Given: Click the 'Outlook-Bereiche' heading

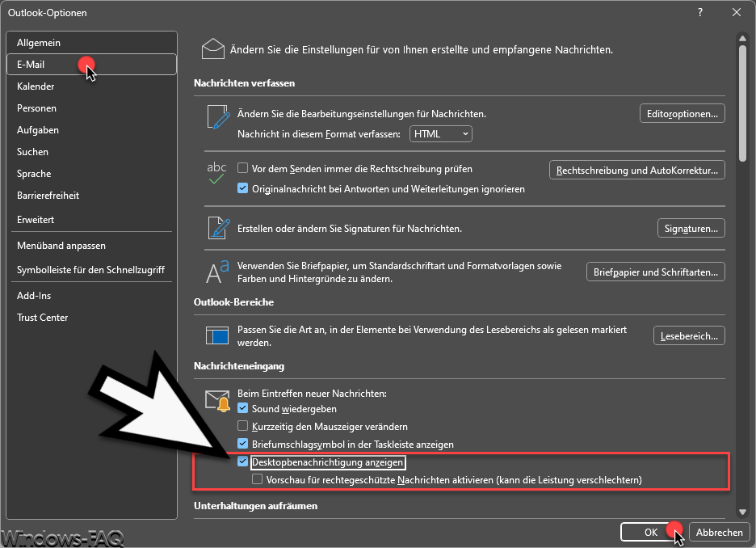Looking at the screenshot, I should pos(233,302).
